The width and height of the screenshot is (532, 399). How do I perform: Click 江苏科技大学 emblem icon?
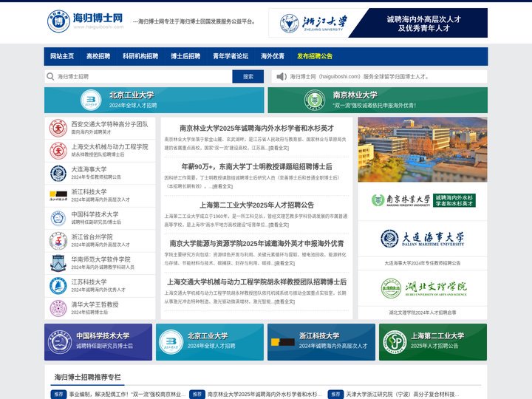click(x=58, y=286)
